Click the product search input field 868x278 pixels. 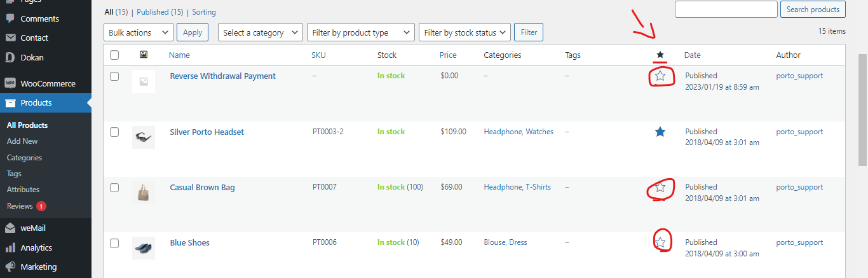[726, 10]
